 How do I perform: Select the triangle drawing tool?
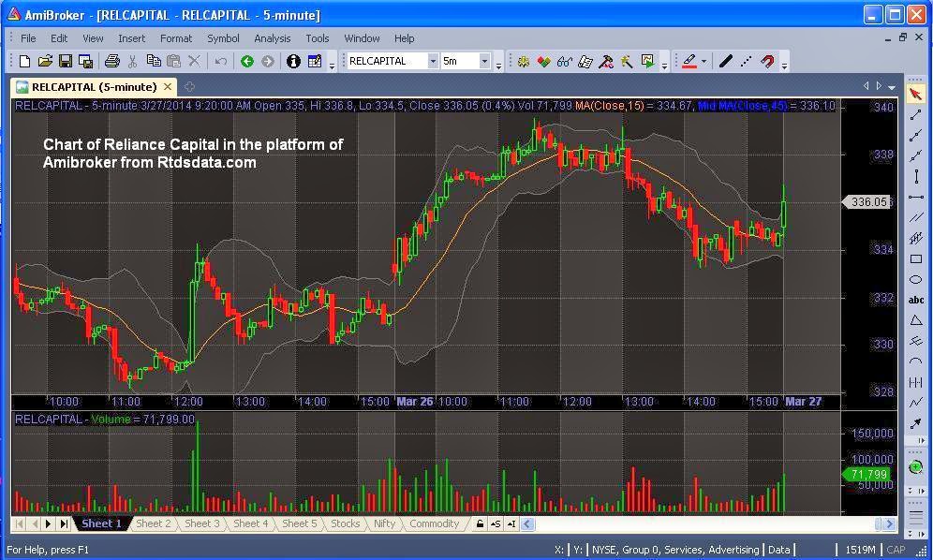(916, 320)
